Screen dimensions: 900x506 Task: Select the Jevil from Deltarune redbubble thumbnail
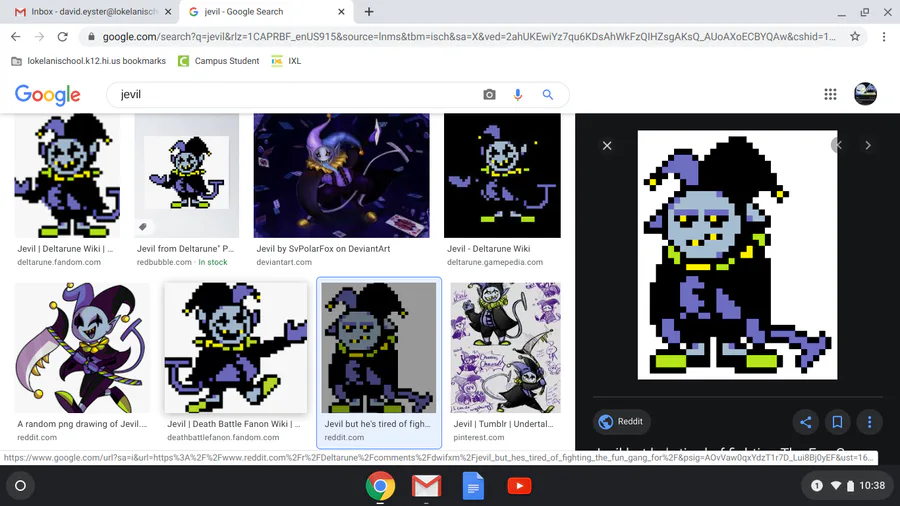point(187,176)
